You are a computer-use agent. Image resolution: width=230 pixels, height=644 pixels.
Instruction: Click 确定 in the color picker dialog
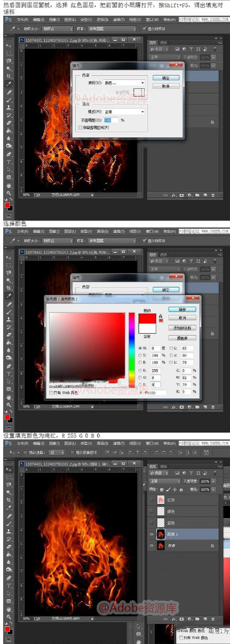pos(182,310)
